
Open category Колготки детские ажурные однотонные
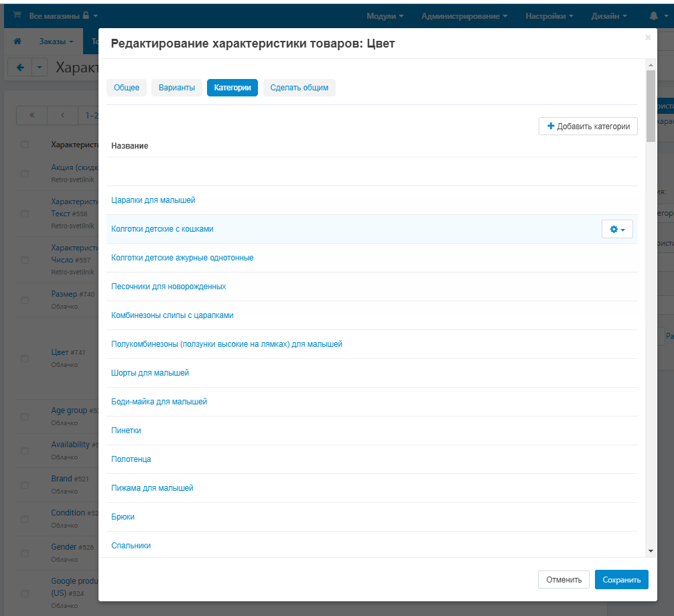182,258
